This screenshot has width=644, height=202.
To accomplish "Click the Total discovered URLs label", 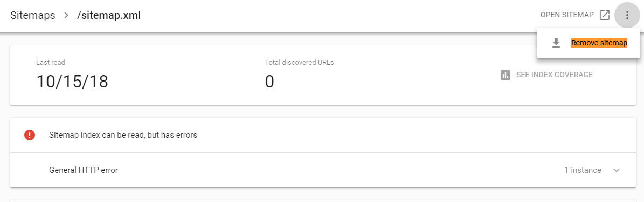I will [x=300, y=63].
